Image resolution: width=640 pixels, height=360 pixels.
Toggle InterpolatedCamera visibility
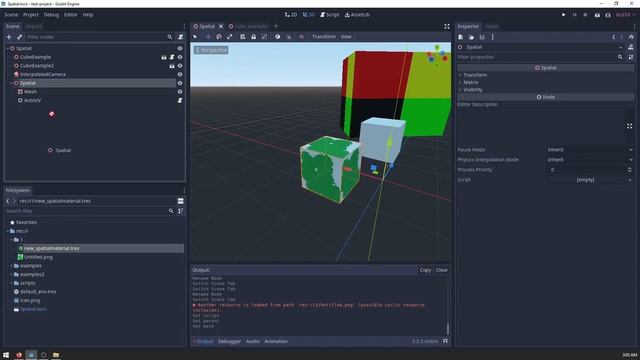pos(180,74)
